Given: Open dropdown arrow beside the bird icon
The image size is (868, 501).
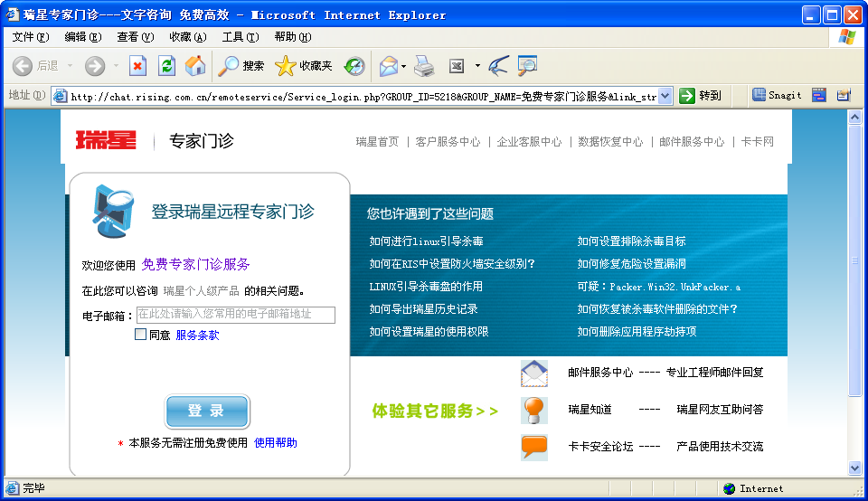Looking at the screenshot, I should (x=477, y=66).
